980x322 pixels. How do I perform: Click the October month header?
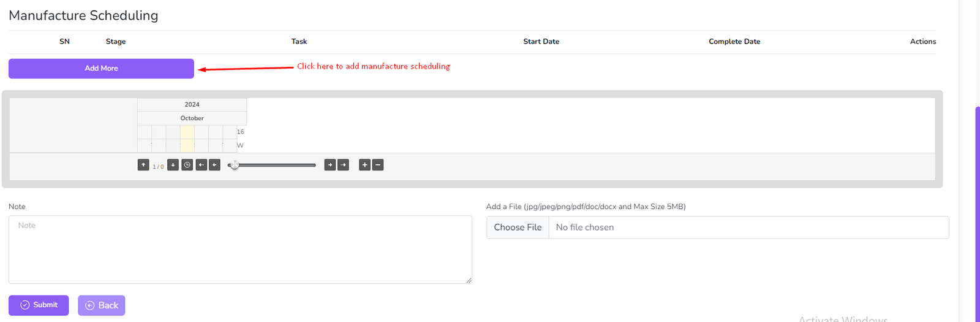pos(192,118)
